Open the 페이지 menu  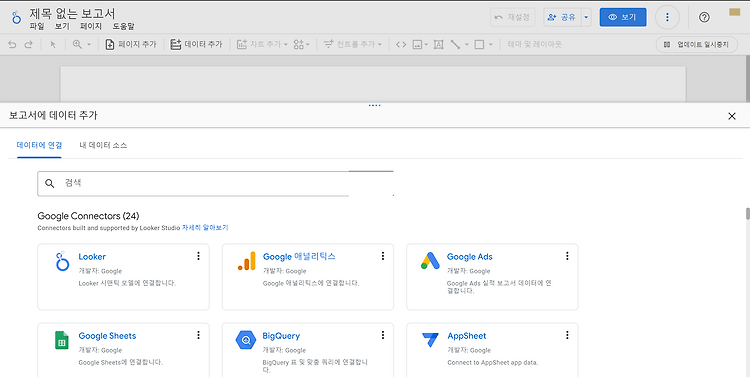(x=91, y=26)
